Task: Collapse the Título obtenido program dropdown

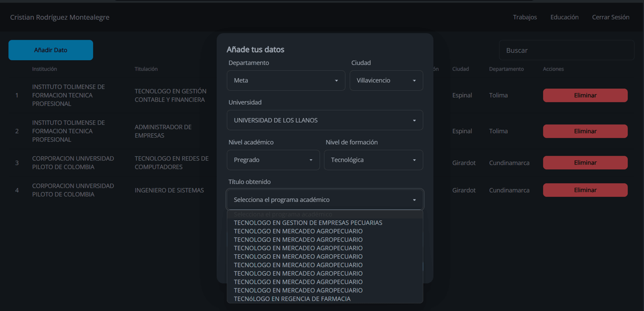Action: (325, 199)
